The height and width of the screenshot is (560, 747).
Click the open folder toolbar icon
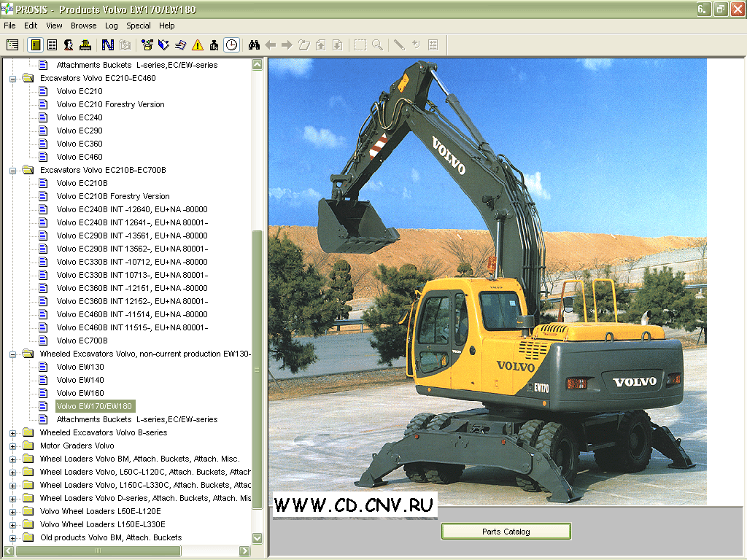coord(304,45)
